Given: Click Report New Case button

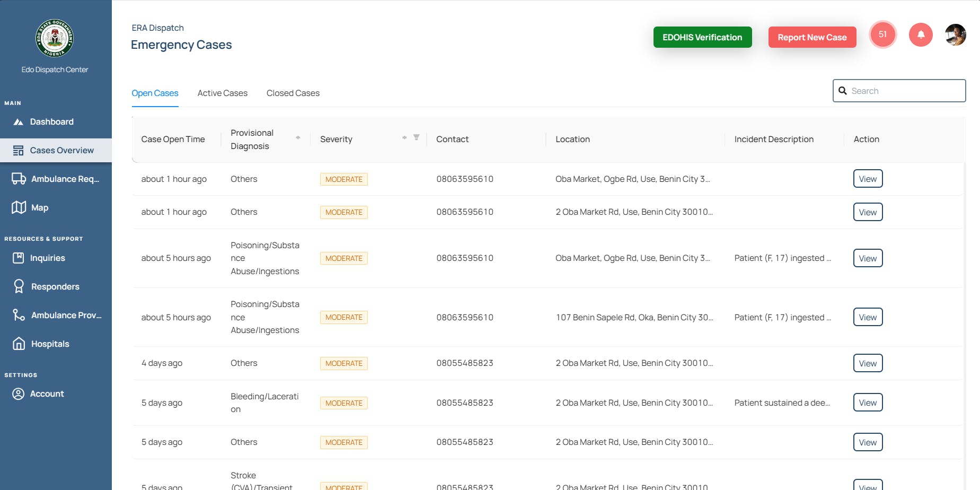Looking at the screenshot, I should point(812,37).
